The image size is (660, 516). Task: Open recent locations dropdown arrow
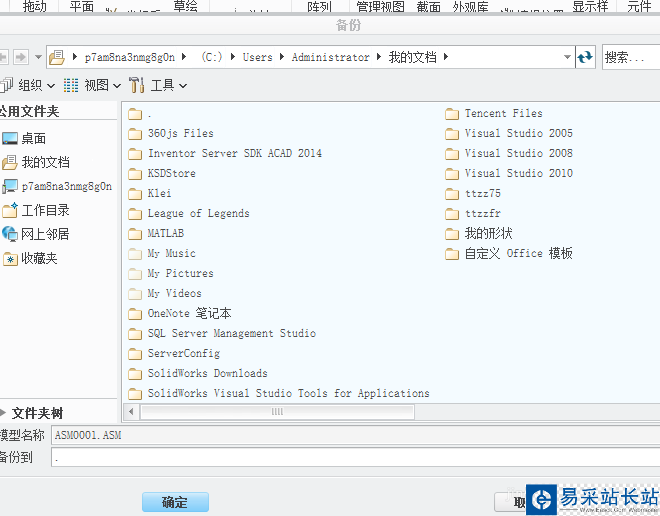[38, 57]
